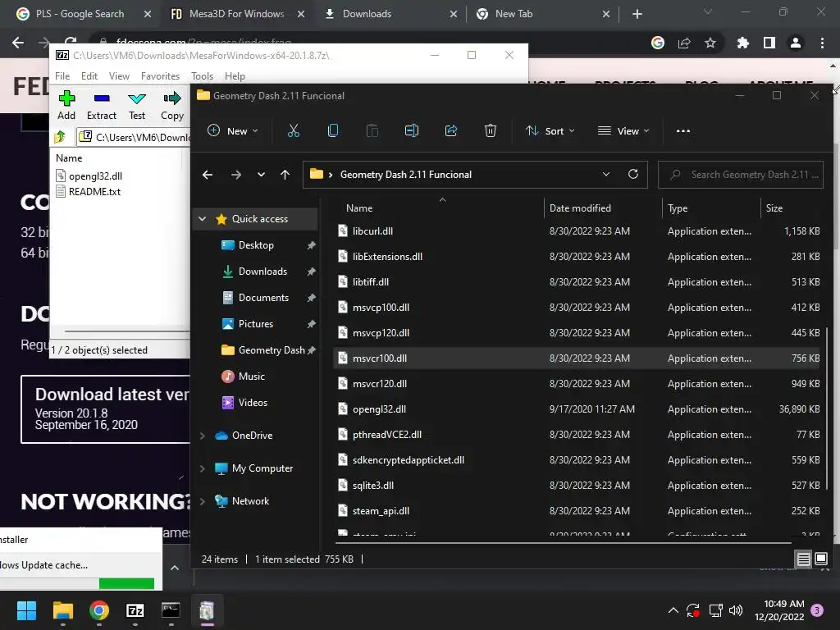Select Desktop in Quick access
Image resolution: width=840 pixels, height=630 pixels.
coord(256,245)
